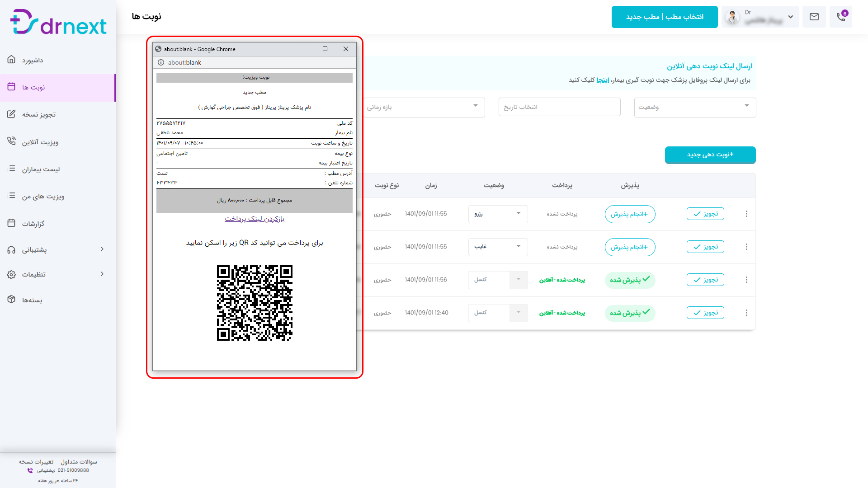This screenshot has height=488, width=868.
Task: Open the phone calls icon with badge
Action: (x=841, y=17)
